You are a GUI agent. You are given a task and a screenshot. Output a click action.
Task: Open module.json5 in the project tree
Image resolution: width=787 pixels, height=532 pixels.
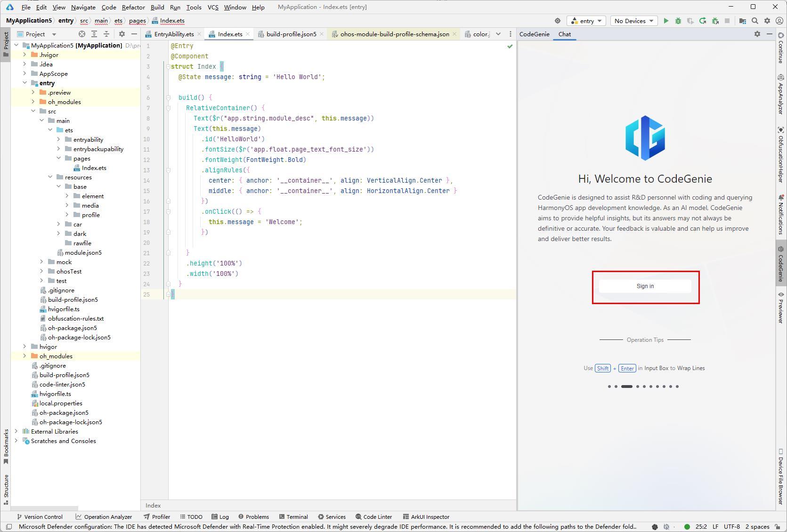(83, 252)
